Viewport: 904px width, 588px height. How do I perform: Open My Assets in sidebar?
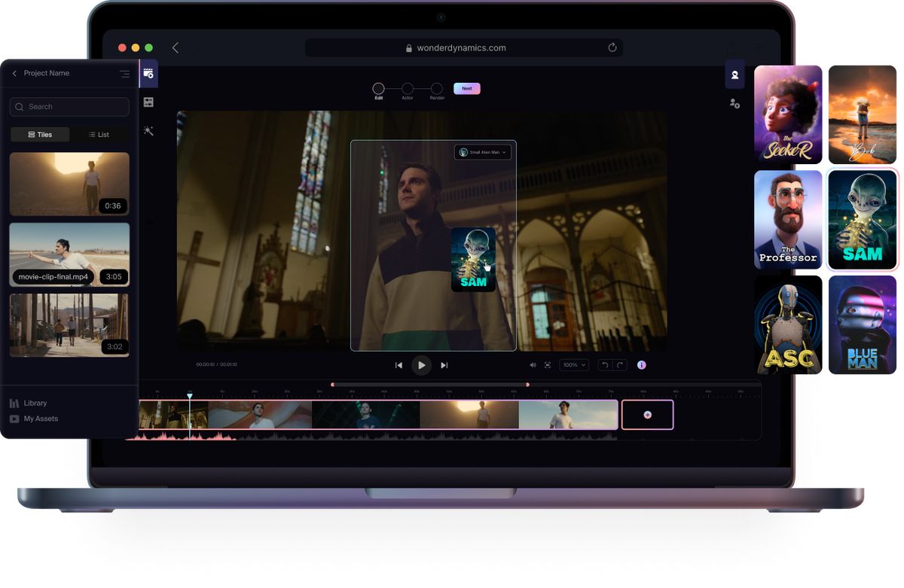pos(41,419)
